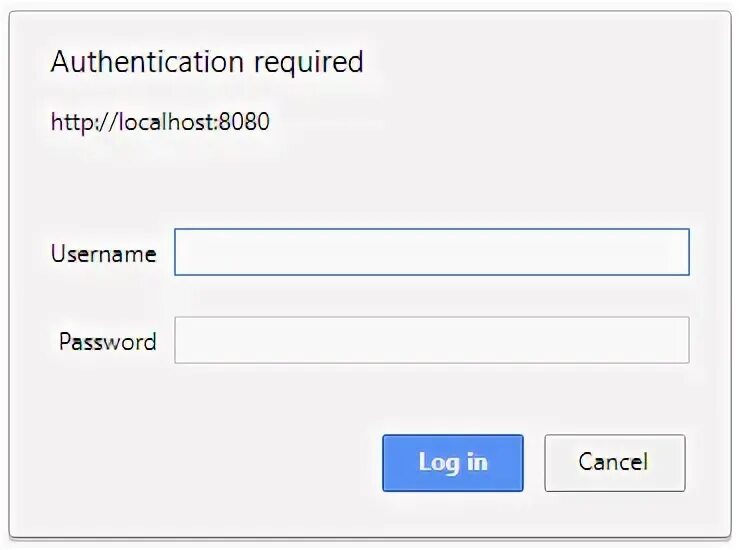Click the http://localhost:8080 address text
Screen dimensions: 740x550
pos(160,123)
